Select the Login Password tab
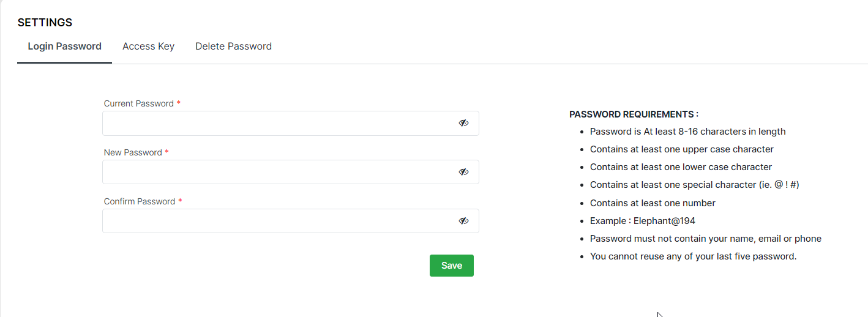Viewport: 868px width, 317px height. [64, 47]
